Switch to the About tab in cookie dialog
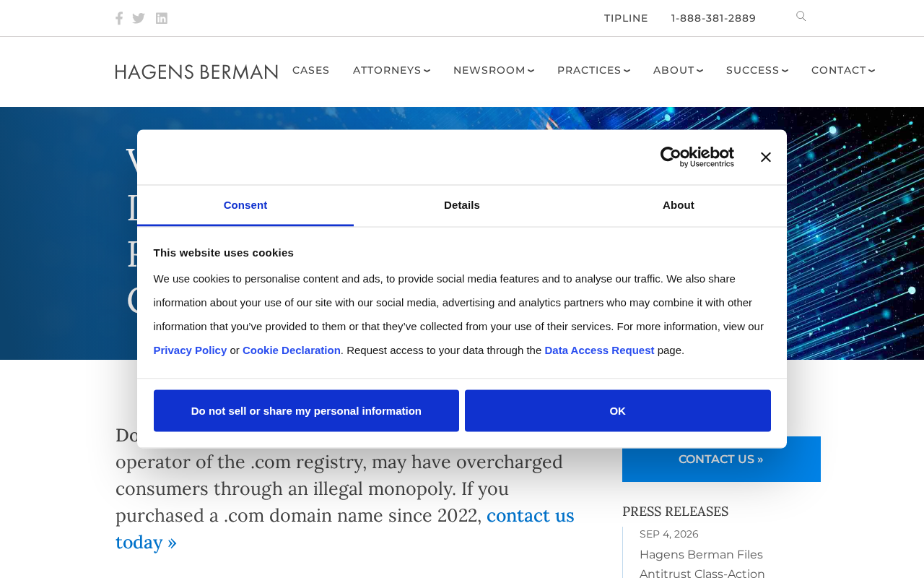The image size is (924, 578). (679, 206)
